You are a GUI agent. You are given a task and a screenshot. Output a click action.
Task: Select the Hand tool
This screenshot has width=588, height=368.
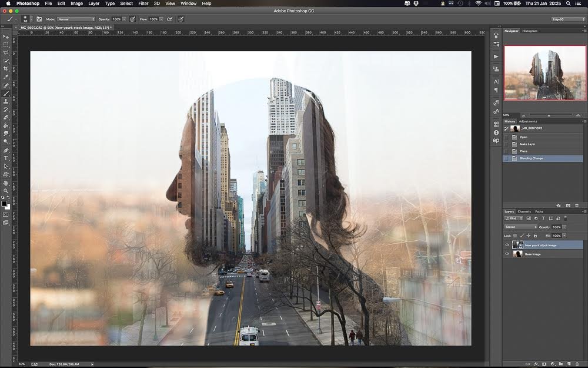6,183
